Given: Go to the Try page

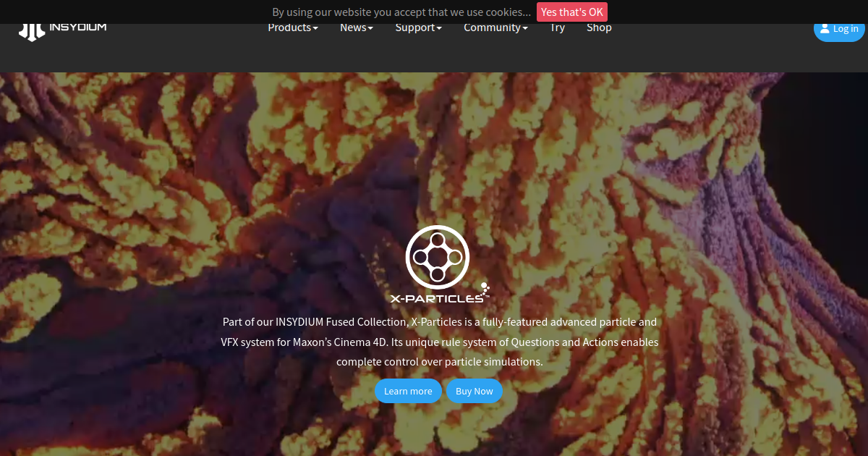Looking at the screenshot, I should [557, 28].
